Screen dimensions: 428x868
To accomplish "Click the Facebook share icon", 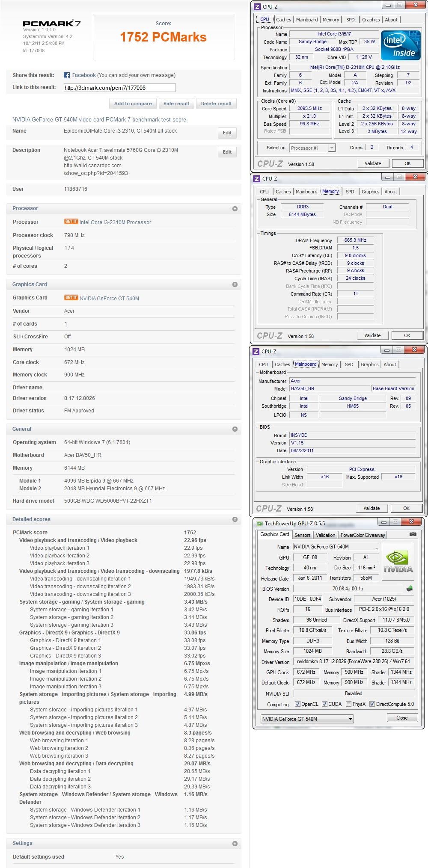I will pos(67,75).
